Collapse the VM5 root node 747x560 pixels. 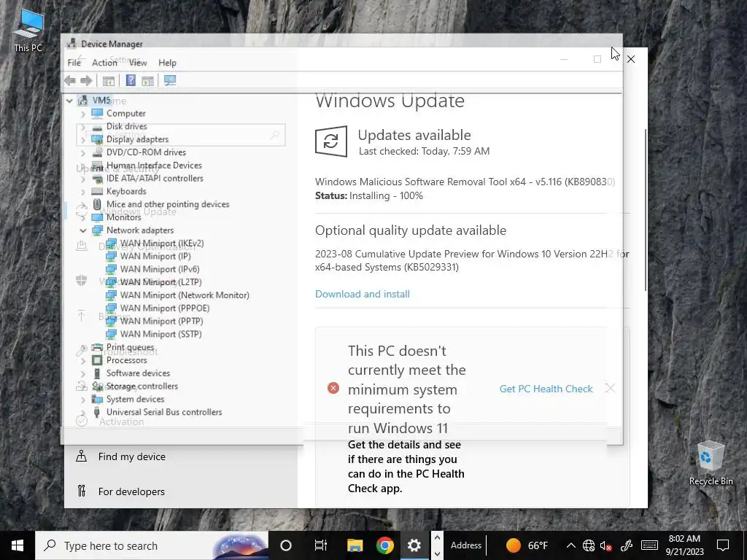tap(69, 101)
